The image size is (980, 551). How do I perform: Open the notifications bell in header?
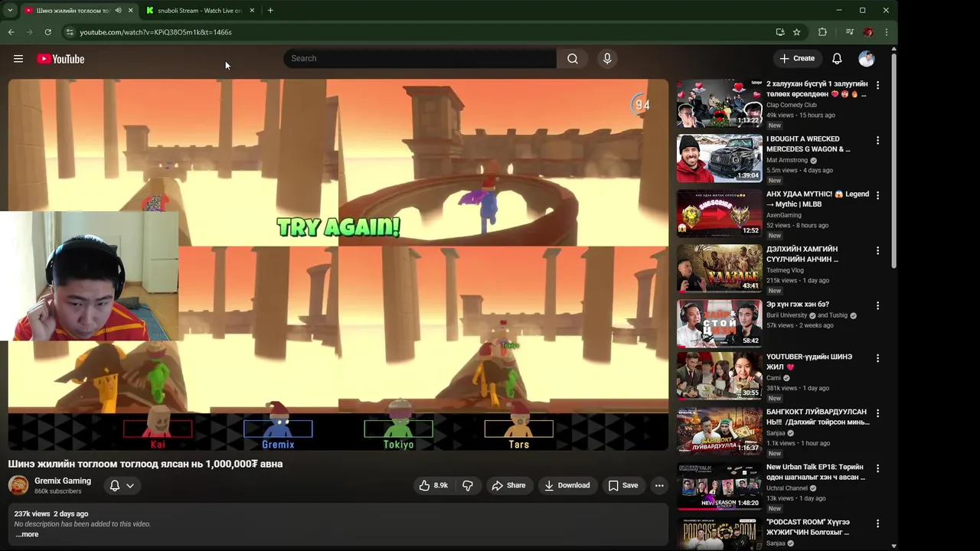837,59
